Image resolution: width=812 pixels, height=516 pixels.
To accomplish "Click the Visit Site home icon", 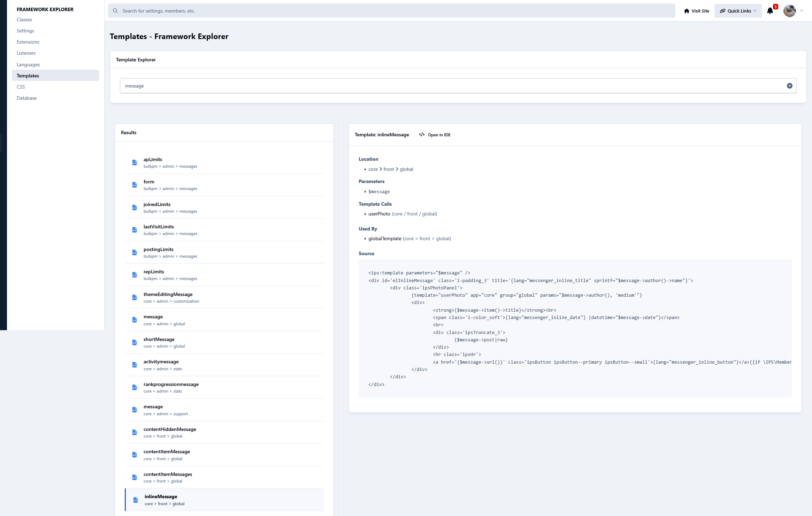I will (687, 11).
